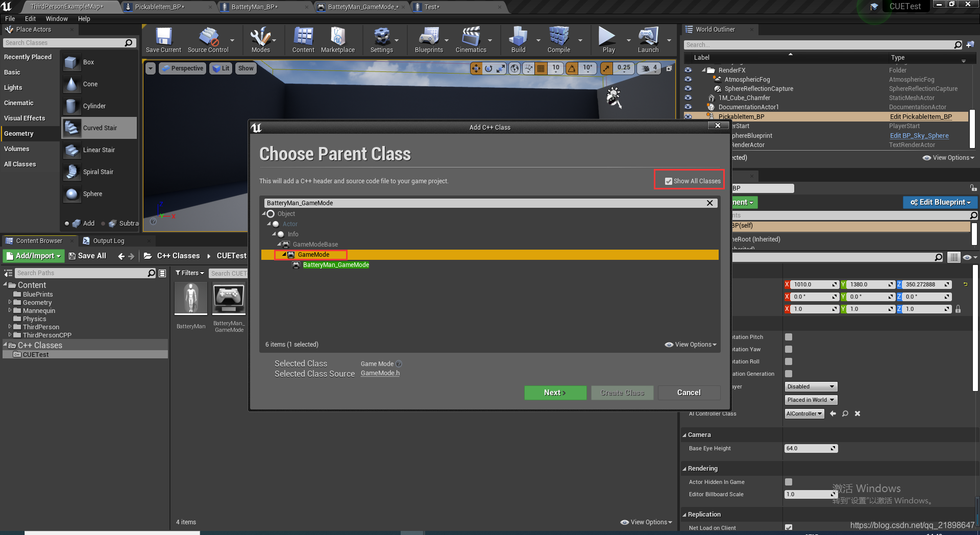Image resolution: width=980 pixels, height=535 pixels.
Task: Switch to the PickableItem_BP tab
Action: tap(167, 7)
